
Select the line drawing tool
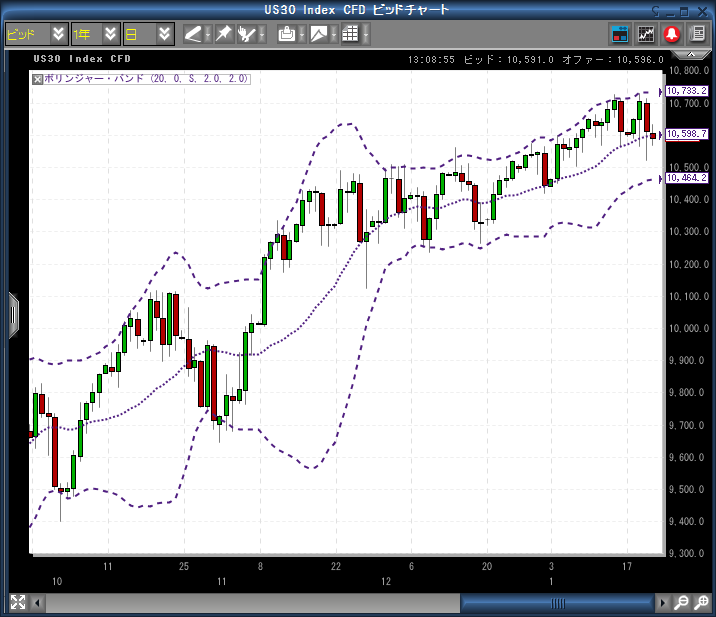coord(193,33)
